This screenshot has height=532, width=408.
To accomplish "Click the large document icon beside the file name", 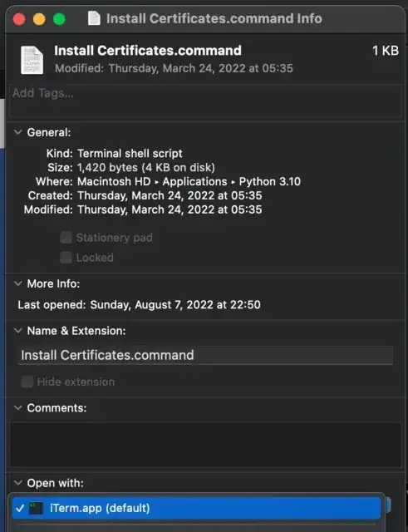I will [x=32, y=61].
